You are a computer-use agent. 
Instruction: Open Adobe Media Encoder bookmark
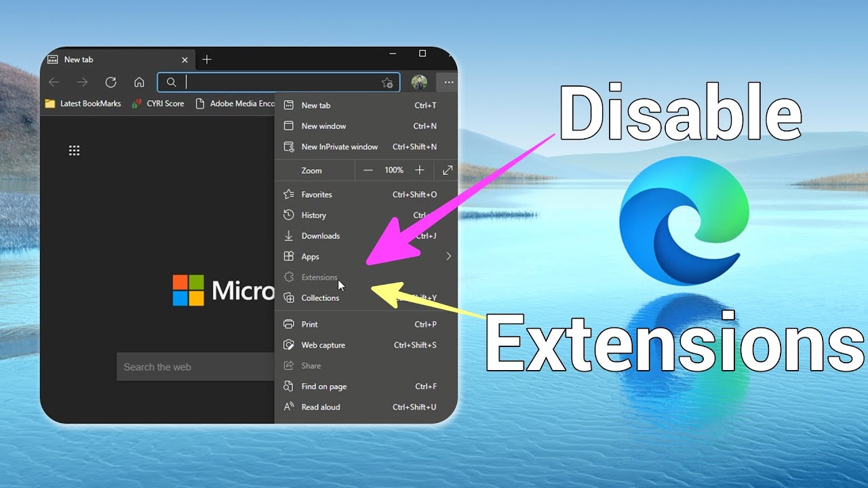235,104
